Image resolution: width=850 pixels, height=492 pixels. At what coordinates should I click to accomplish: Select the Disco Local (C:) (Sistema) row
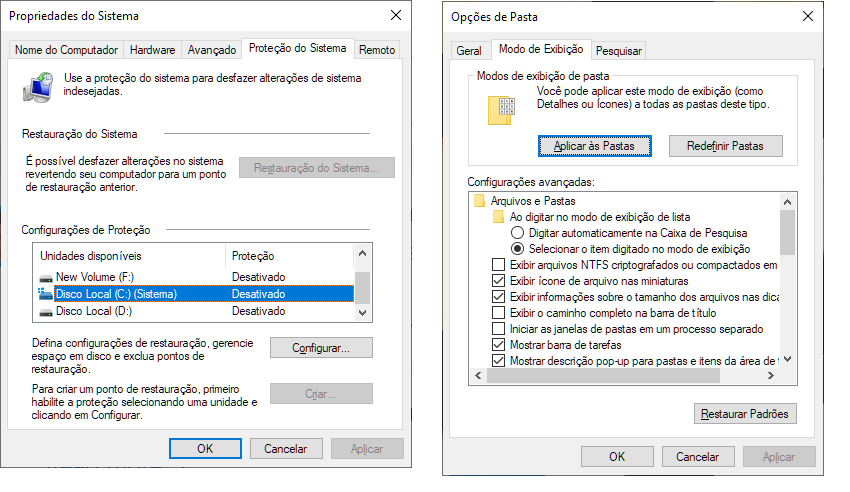point(195,294)
